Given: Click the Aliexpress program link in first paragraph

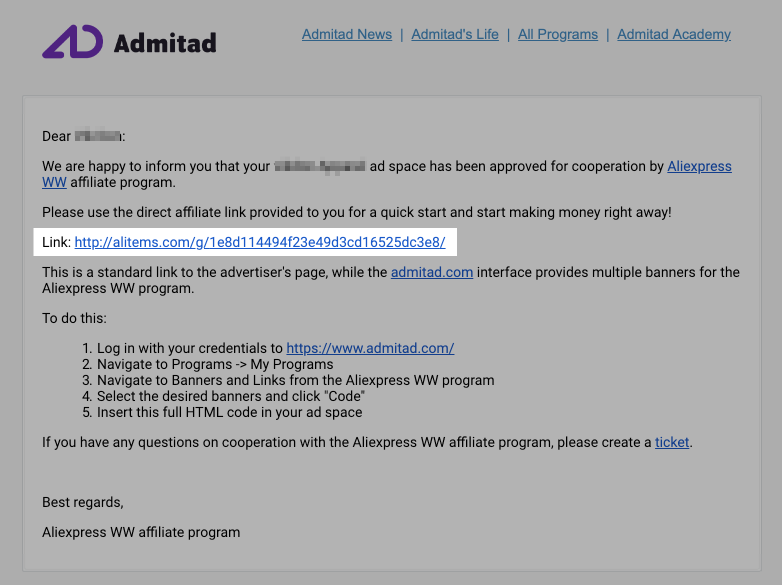Looking at the screenshot, I should 699,166.
